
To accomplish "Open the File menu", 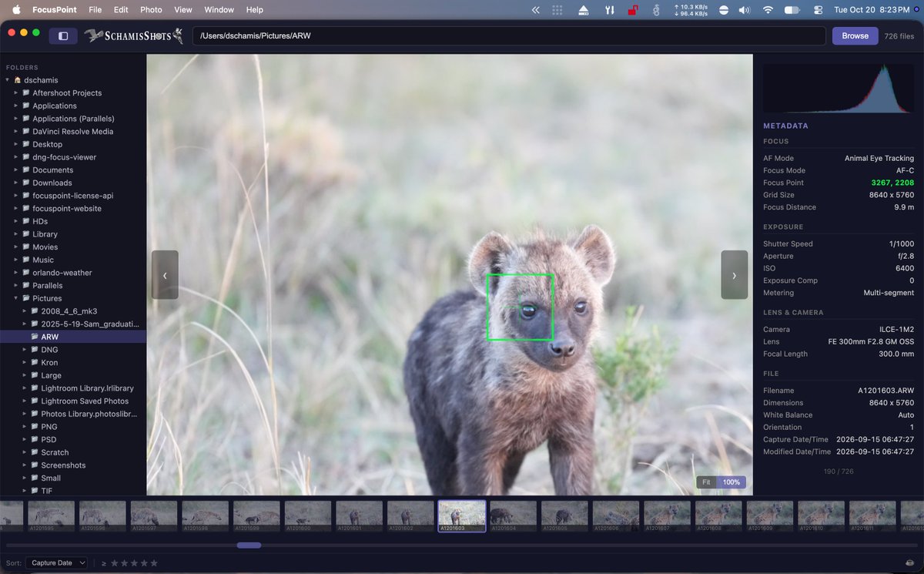I will point(95,10).
